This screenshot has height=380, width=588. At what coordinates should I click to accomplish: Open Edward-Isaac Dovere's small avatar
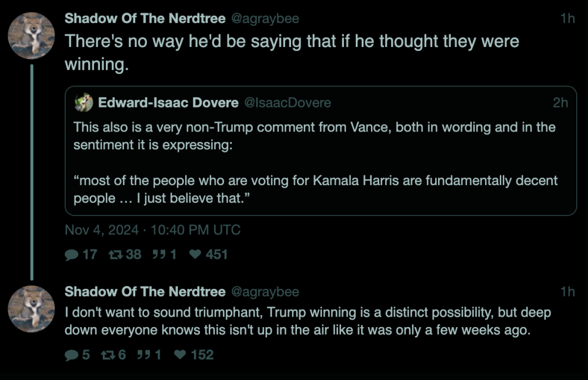pos(83,103)
